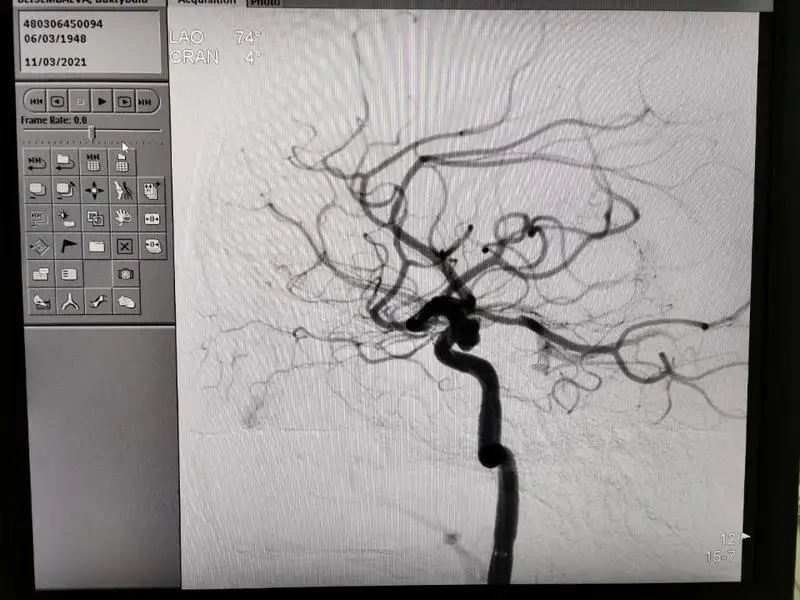Click the 15-7 frame counter overlay

point(720,557)
